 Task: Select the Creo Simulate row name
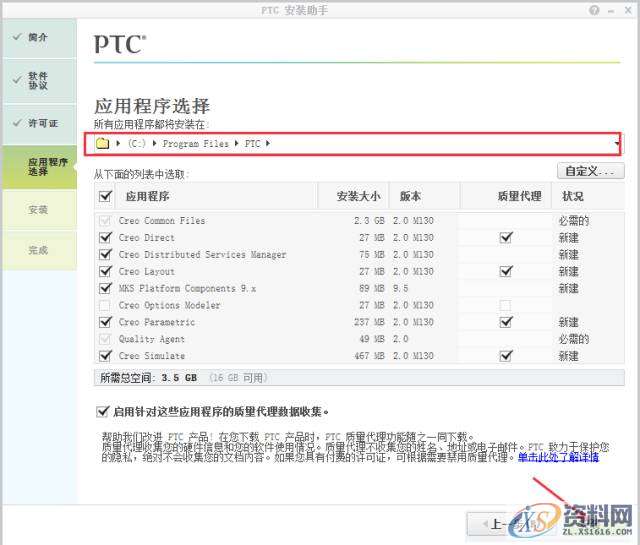click(x=151, y=356)
